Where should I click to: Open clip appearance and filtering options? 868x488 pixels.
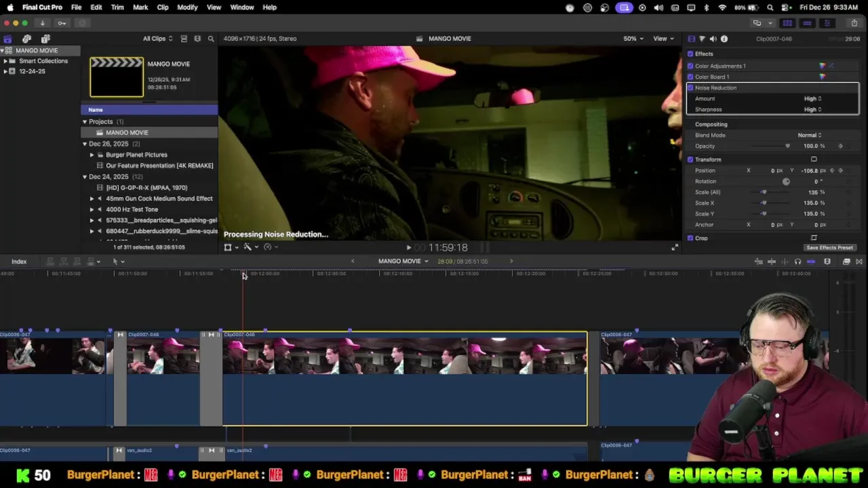[x=197, y=39]
